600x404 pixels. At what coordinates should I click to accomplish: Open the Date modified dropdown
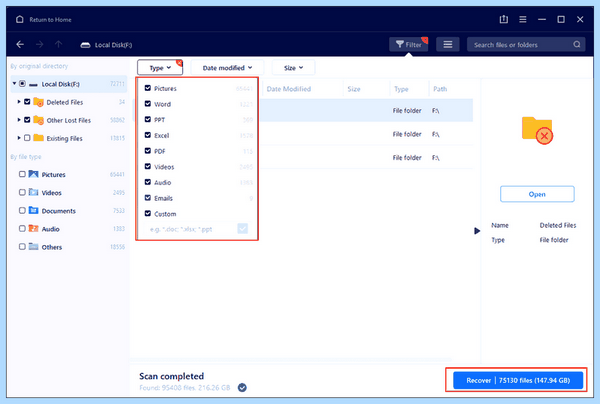(x=227, y=68)
